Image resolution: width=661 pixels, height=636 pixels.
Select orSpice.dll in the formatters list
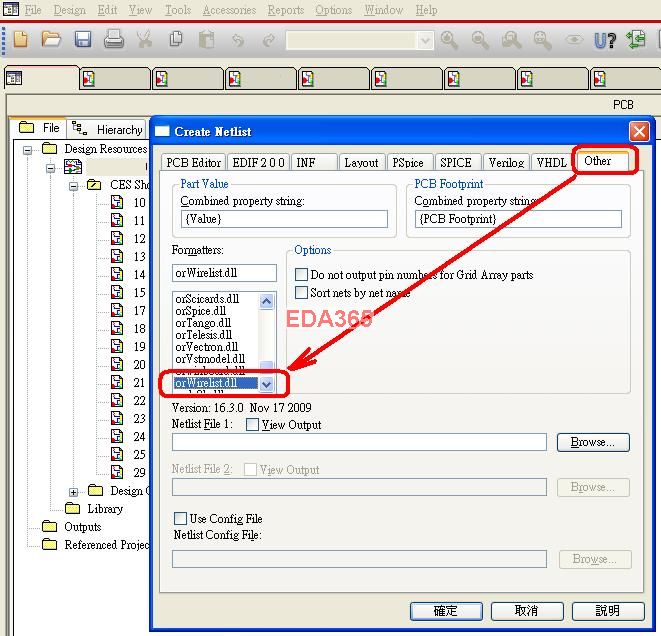tap(201, 311)
